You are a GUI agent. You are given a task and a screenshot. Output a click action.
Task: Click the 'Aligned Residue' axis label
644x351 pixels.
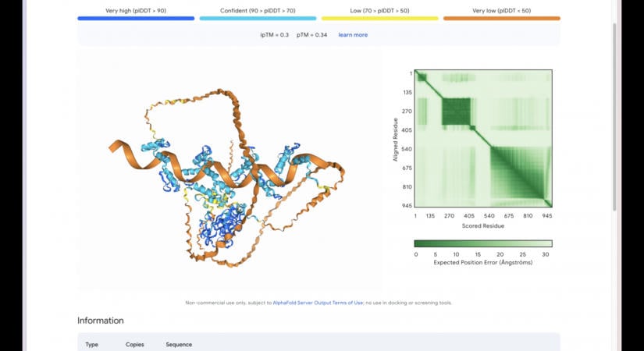point(396,140)
